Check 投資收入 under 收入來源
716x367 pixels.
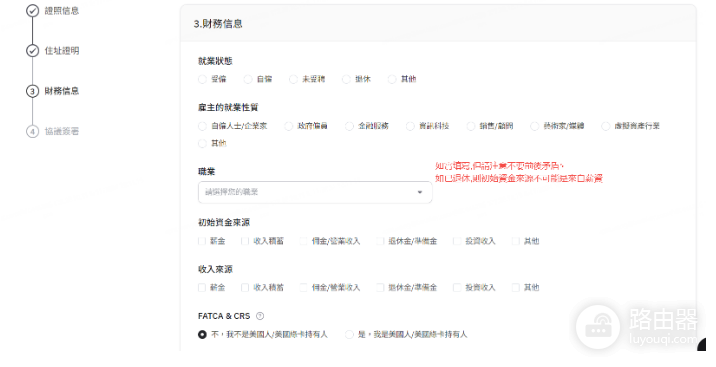tap(457, 287)
